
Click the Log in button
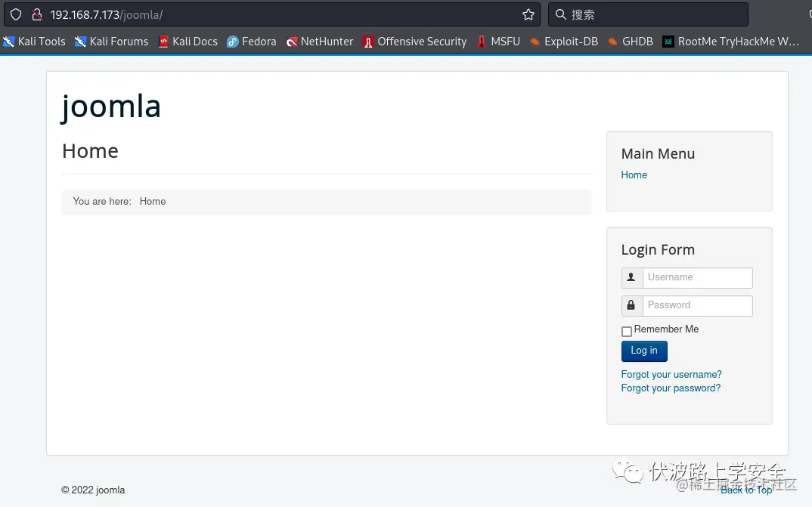click(644, 351)
